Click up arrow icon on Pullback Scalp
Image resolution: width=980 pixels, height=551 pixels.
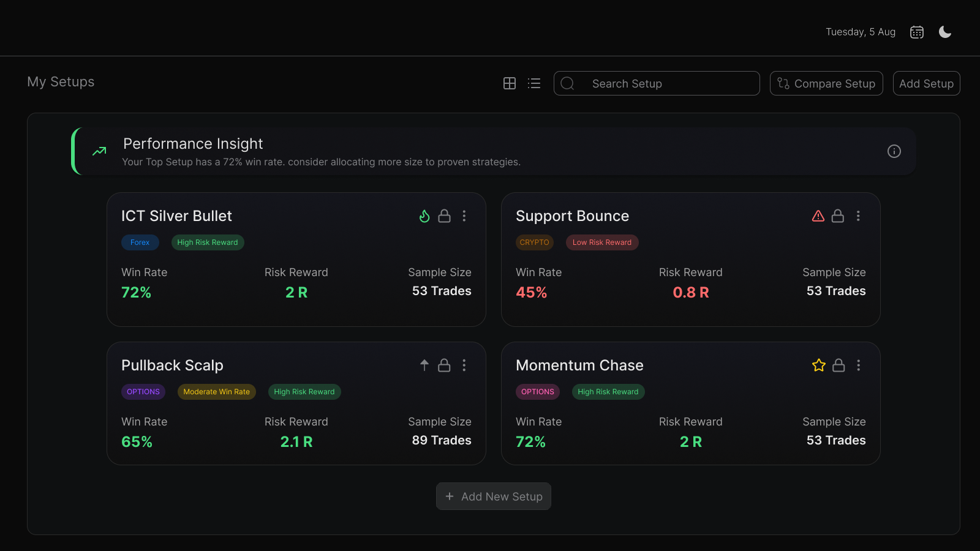[424, 365]
